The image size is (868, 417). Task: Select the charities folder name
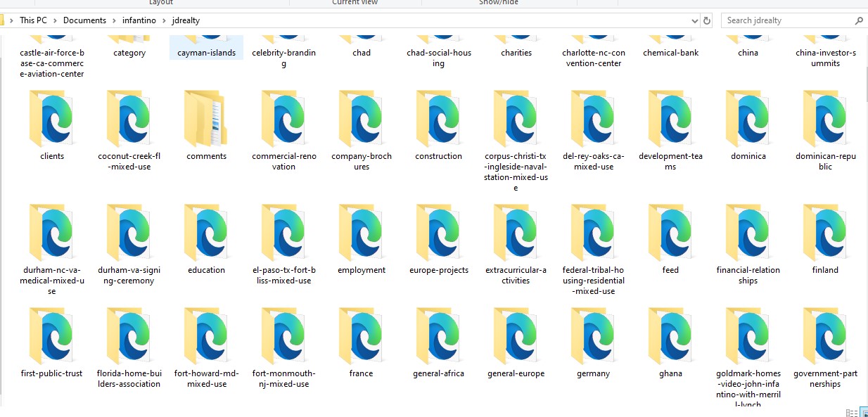click(516, 53)
